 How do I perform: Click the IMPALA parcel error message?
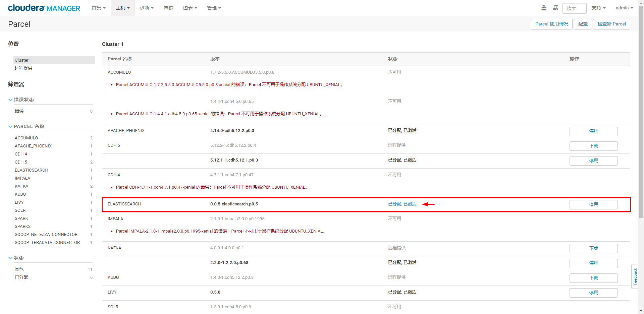click(221, 231)
